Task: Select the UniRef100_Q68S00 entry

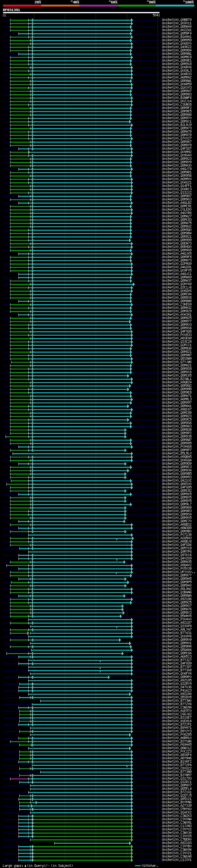Action: (x=176, y=484)
